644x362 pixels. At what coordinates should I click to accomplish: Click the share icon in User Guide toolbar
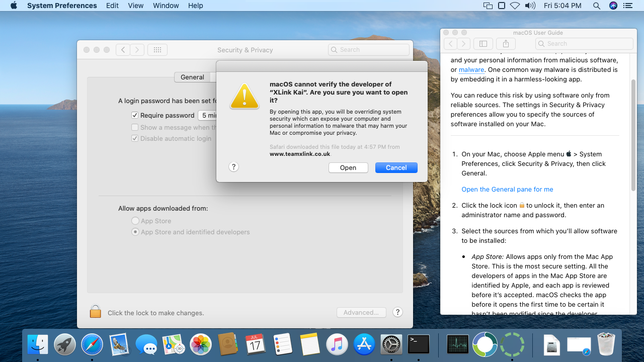[506, 44]
